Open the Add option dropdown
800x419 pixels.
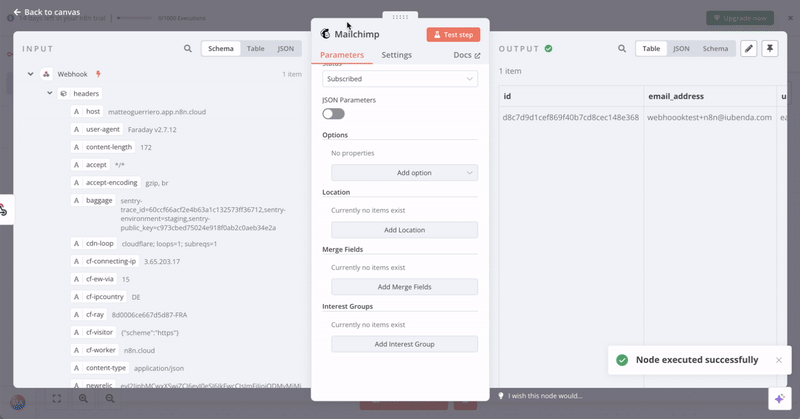tap(404, 173)
